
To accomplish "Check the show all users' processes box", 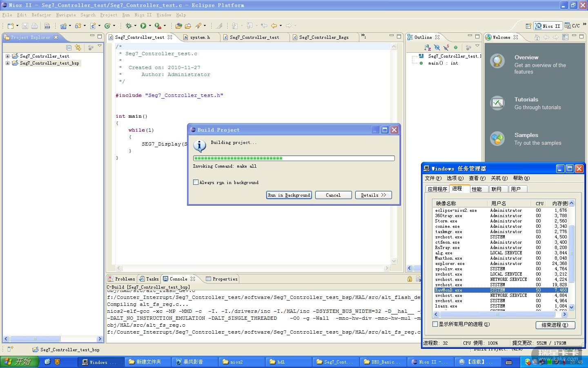I will pos(435,324).
